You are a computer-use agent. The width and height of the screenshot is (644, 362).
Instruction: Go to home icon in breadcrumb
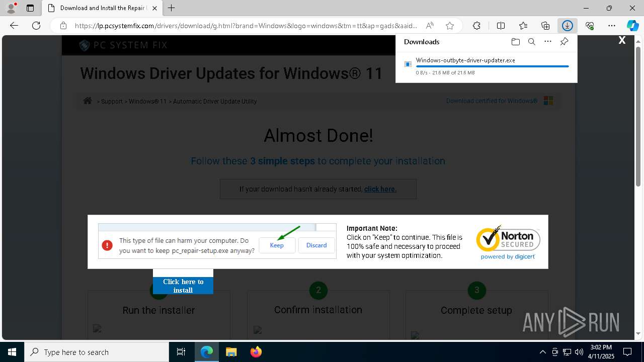pos(88,101)
